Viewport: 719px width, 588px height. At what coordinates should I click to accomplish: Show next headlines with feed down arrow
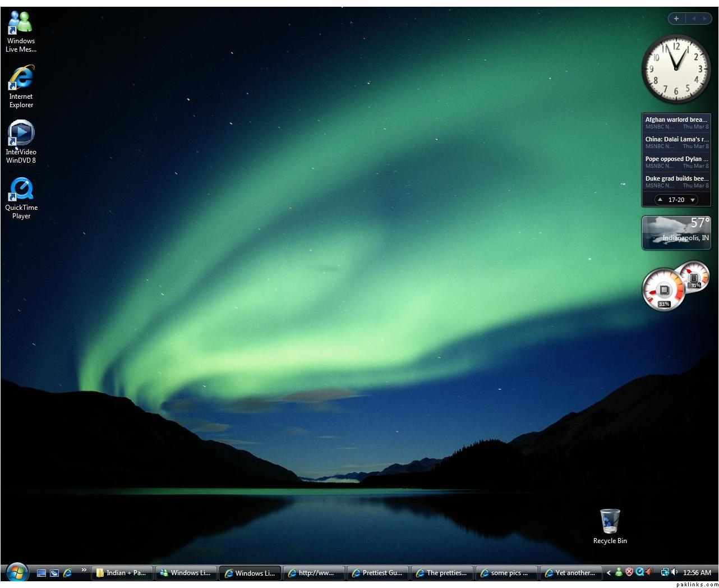pos(693,200)
